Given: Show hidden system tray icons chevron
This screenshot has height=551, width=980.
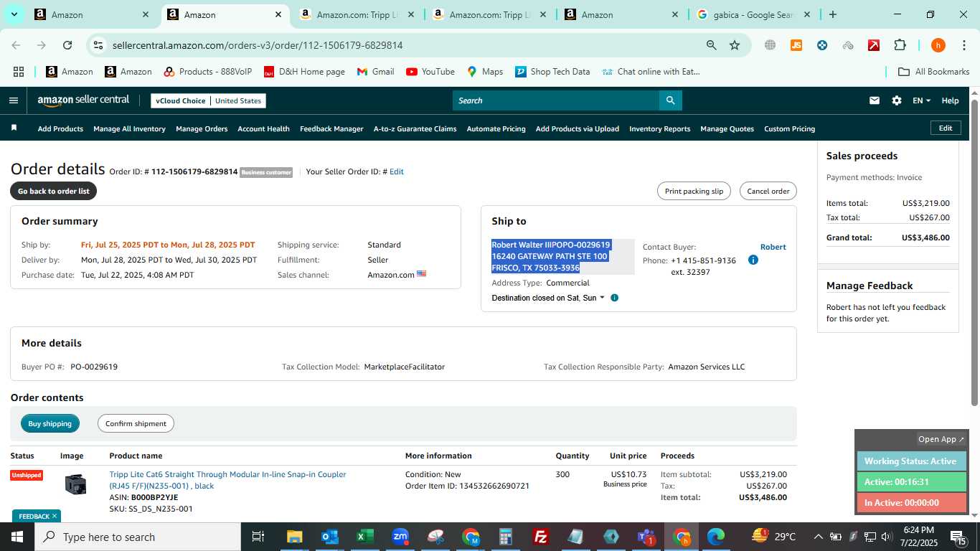Looking at the screenshot, I should click(x=818, y=537).
